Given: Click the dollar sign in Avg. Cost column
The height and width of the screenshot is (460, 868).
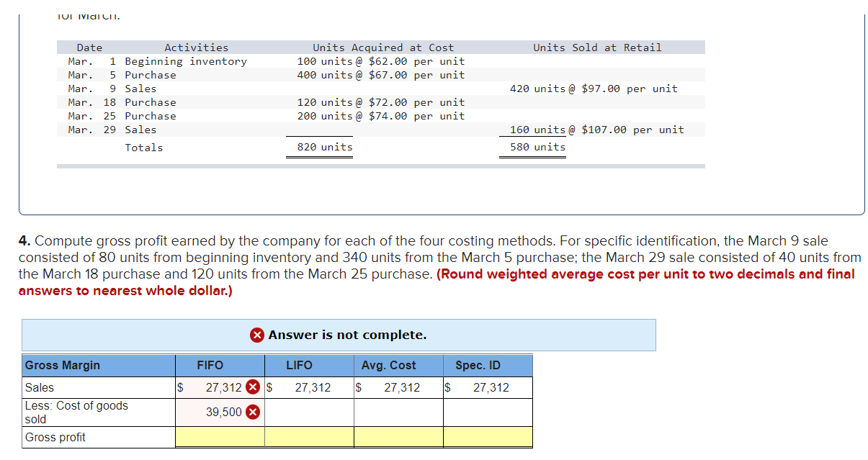Looking at the screenshot, I should 359,387.
